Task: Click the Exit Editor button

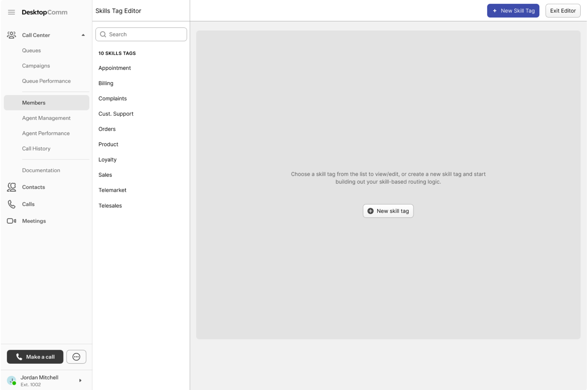Action: [562, 11]
